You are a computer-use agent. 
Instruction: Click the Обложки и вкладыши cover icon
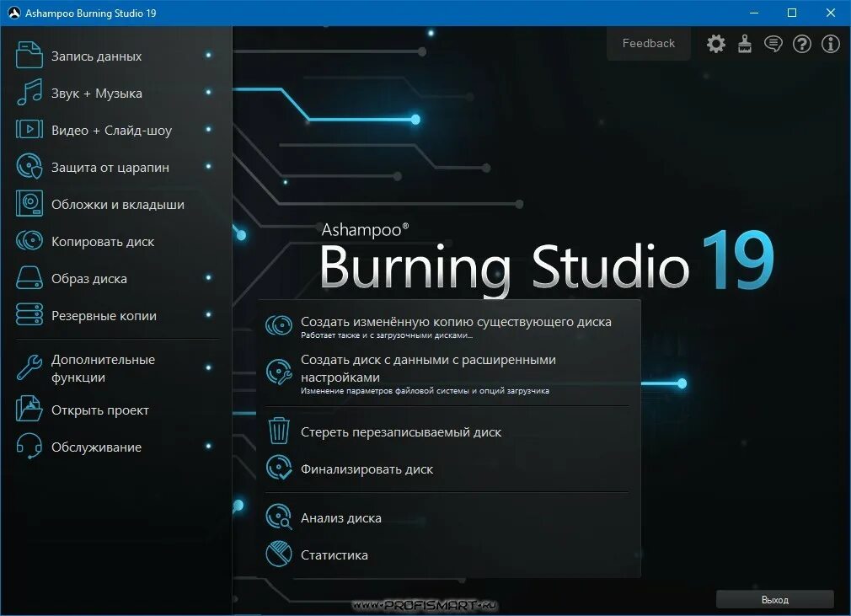coord(29,204)
